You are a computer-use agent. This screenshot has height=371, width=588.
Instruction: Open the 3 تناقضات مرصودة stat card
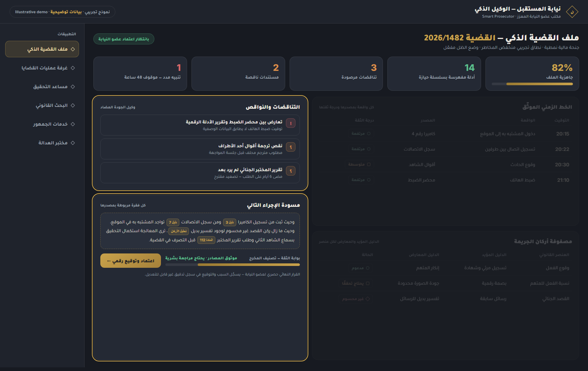pos(336,73)
